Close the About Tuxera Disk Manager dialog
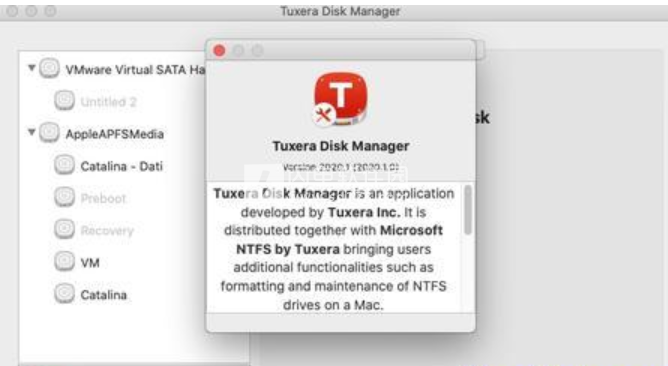Screen dimensions: 668x366 point(219,51)
